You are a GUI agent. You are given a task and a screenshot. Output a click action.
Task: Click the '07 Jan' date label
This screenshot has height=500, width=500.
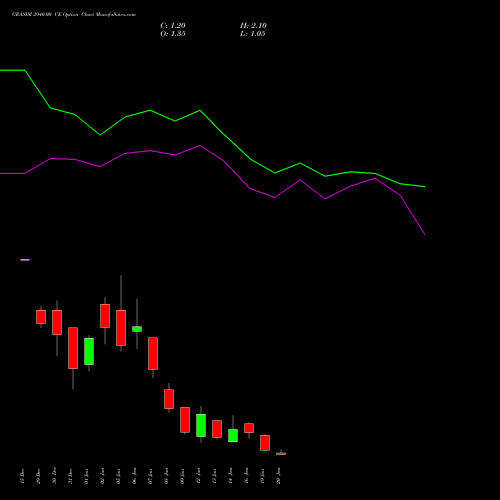click(150, 476)
